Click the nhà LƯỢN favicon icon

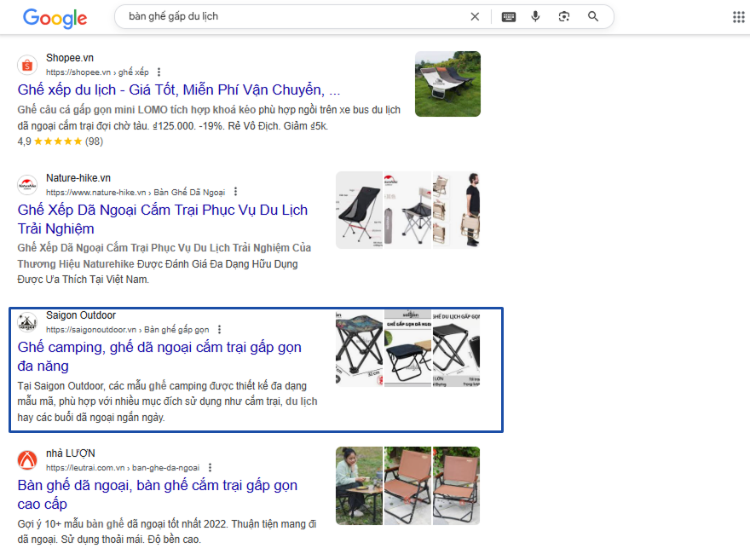coord(27,460)
